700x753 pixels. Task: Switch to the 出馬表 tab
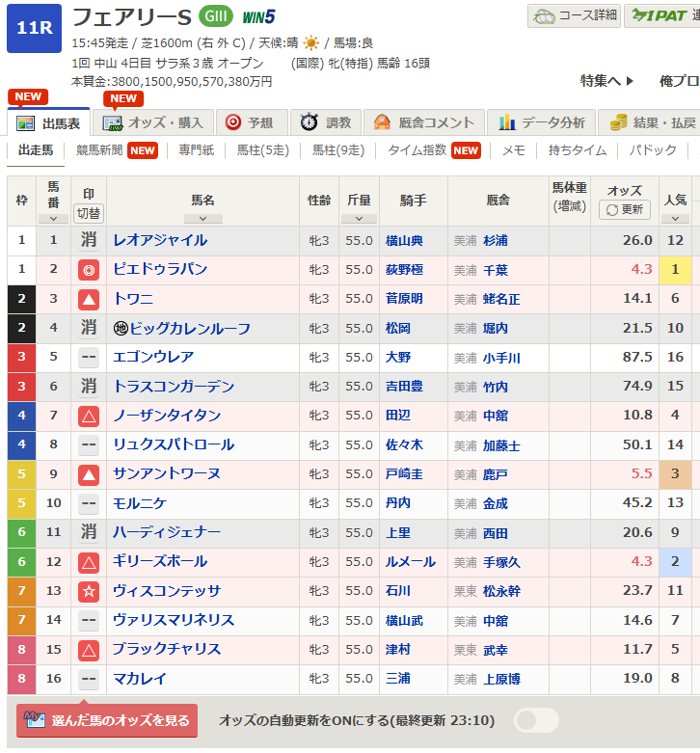click(48, 123)
